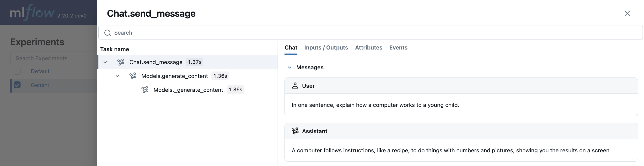644x166 pixels.
Task: Click the User person icon
Action: pyautogui.click(x=295, y=86)
